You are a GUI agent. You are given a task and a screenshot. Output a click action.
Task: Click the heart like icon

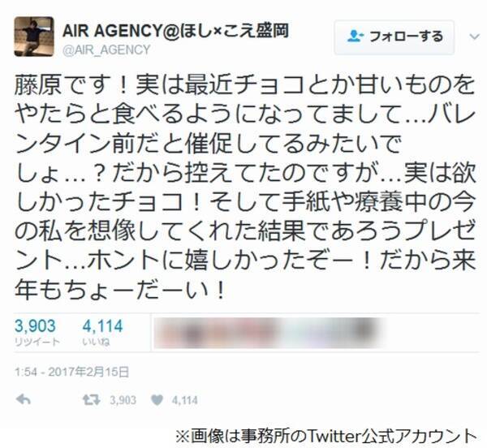[157, 400]
